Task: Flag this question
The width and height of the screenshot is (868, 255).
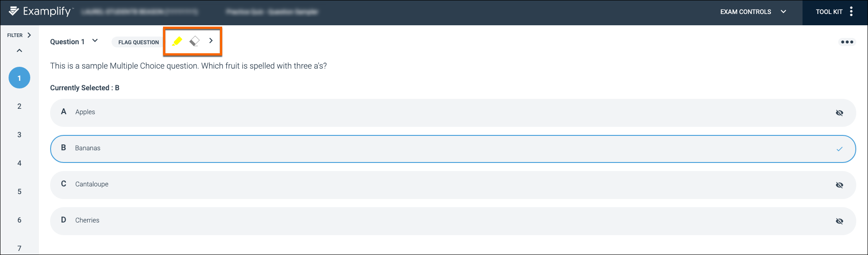Action: coord(138,42)
